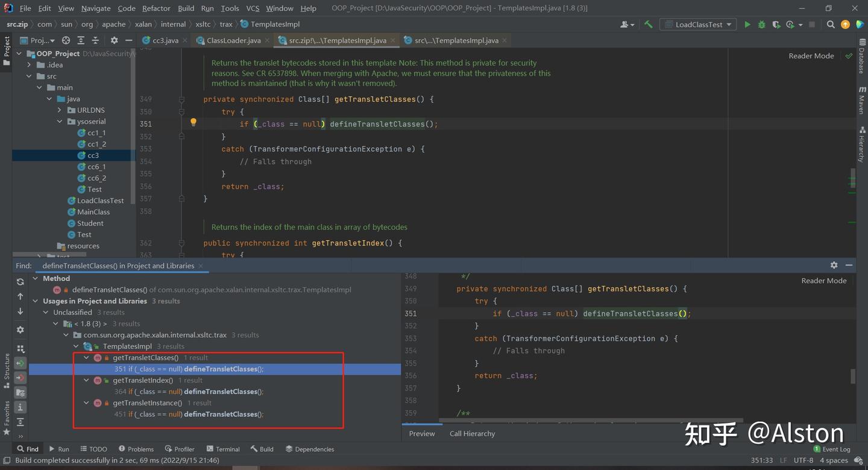Image resolution: width=868 pixels, height=470 pixels.
Task: Go to previous occurrence up arrow
Action: (20, 296)
